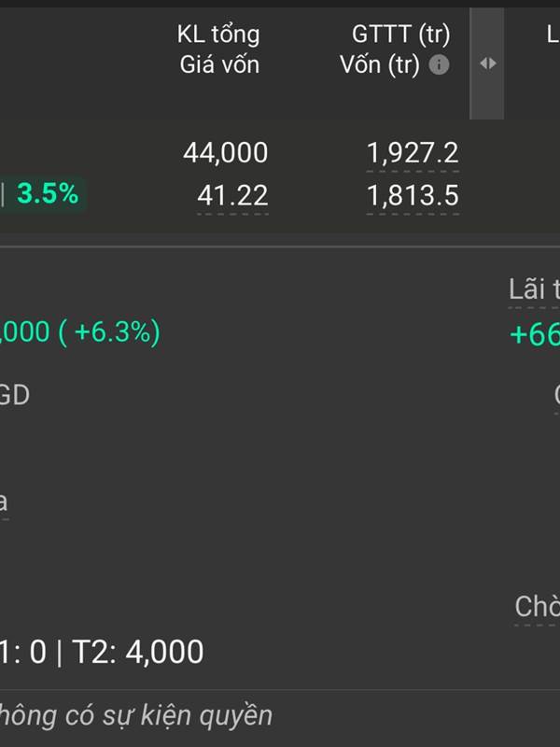
Task: Select the KL tổng column header
Action: pos(218,35)
